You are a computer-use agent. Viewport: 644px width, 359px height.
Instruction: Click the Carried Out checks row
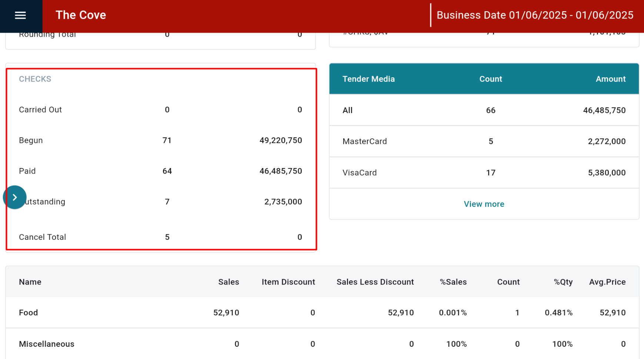point(160,110)
